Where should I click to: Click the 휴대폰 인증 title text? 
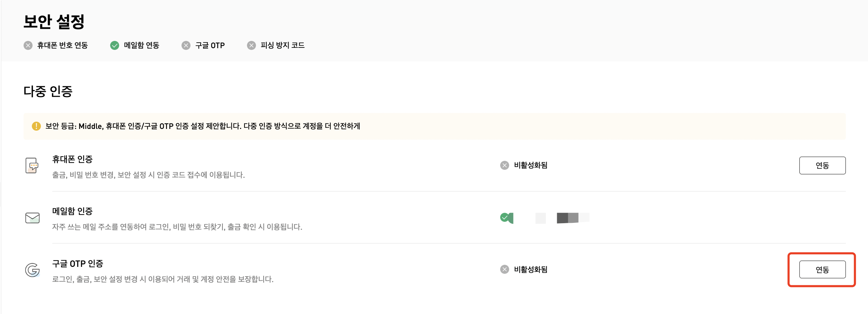point(72,159)
